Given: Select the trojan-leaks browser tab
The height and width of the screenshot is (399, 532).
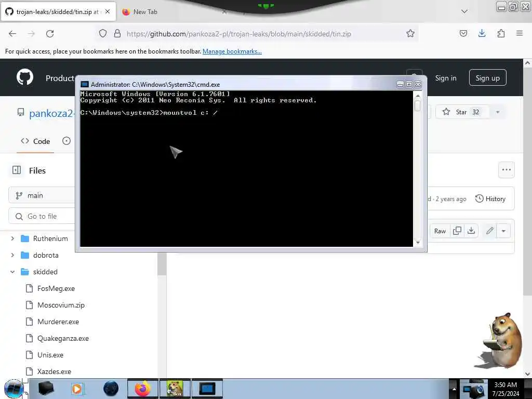Looking at the screenshot, I should (x=58, y=11).
